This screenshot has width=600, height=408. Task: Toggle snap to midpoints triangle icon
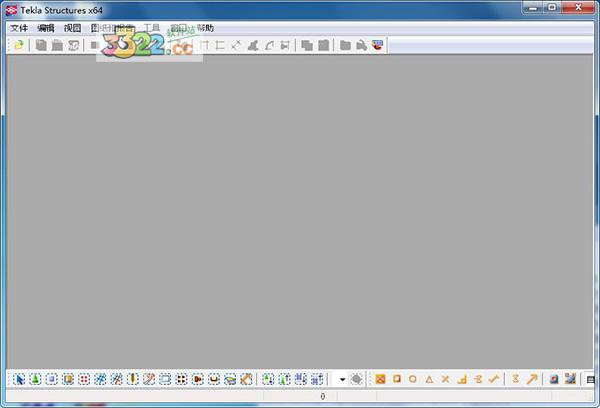coord(429,379)
